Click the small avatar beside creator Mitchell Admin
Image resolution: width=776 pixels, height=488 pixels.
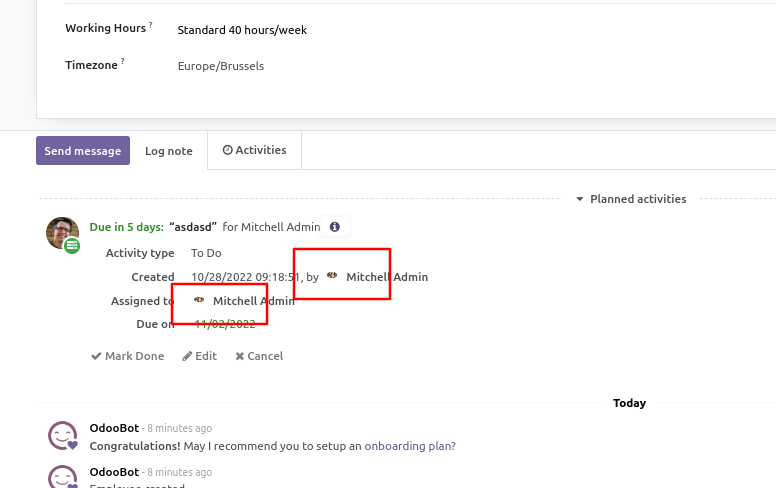(x=332, y=276)
